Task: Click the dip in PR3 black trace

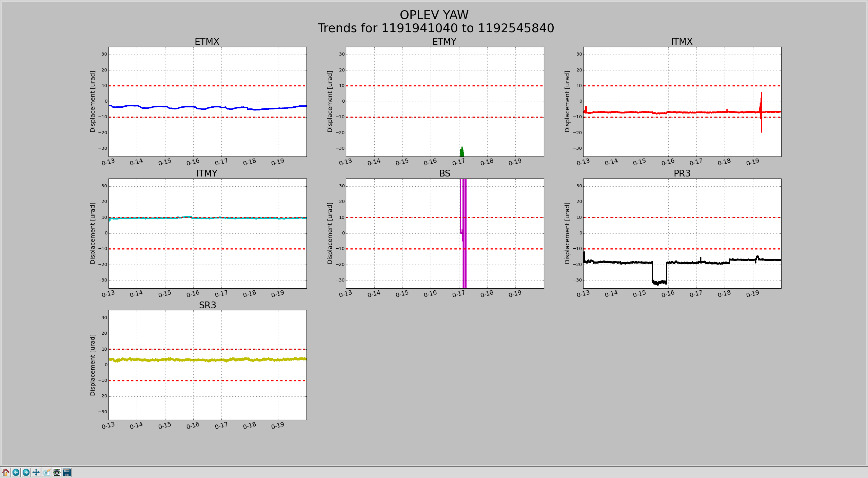Action: (x=659, y=282)
